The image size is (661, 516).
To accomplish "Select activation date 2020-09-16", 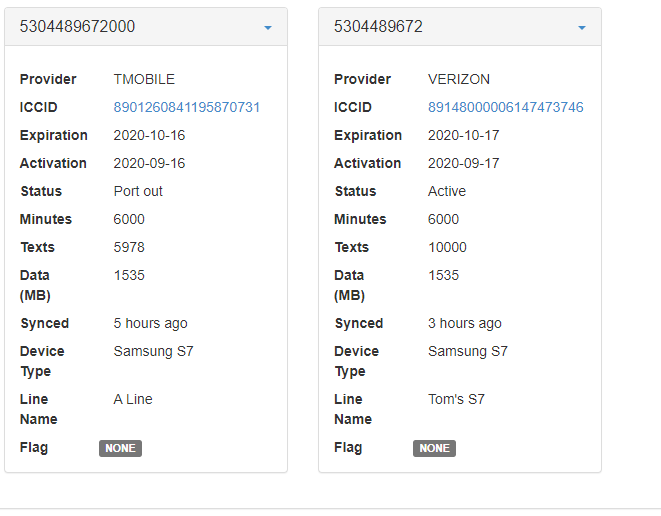I will tap(149, 163).
